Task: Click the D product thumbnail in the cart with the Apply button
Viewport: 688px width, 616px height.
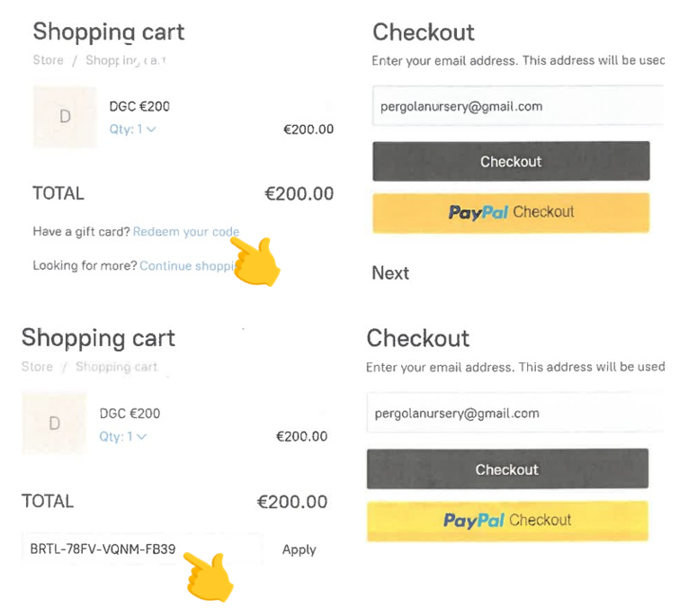Action: (x=54, y=424)
